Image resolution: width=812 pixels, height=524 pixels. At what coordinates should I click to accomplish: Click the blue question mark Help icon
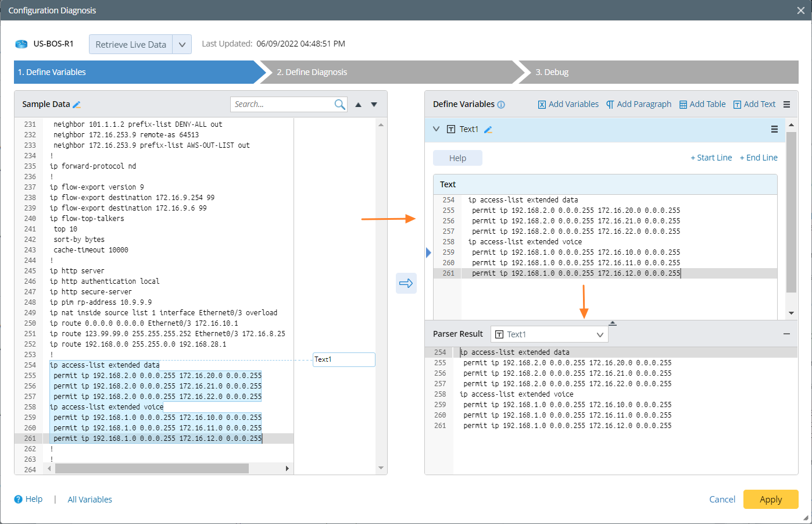coord(19,499)
